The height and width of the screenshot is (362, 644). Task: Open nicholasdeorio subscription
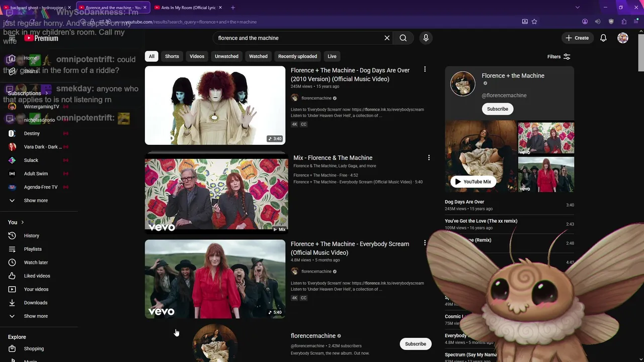click(39, 120)
